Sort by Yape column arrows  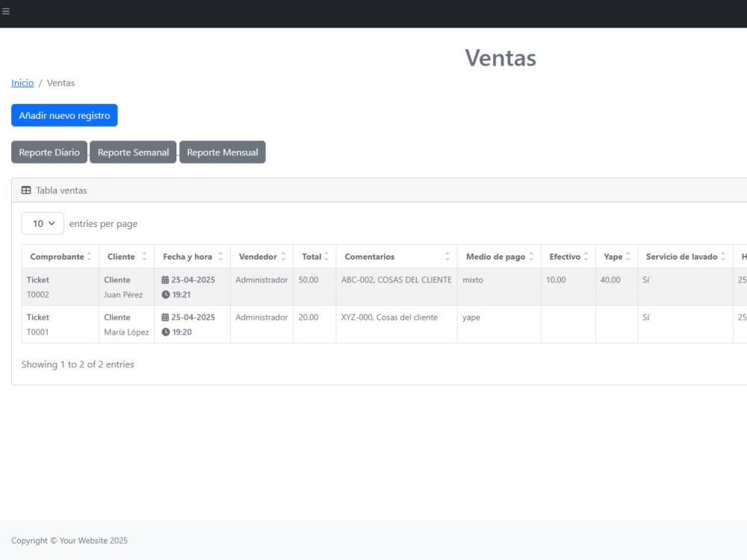[628, 257]
